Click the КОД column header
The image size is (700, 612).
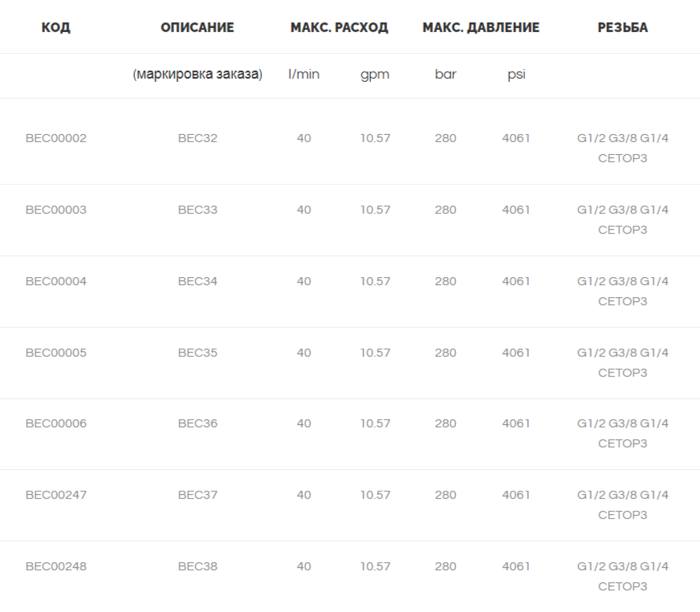pyautogui.click(x=56, y=27)
